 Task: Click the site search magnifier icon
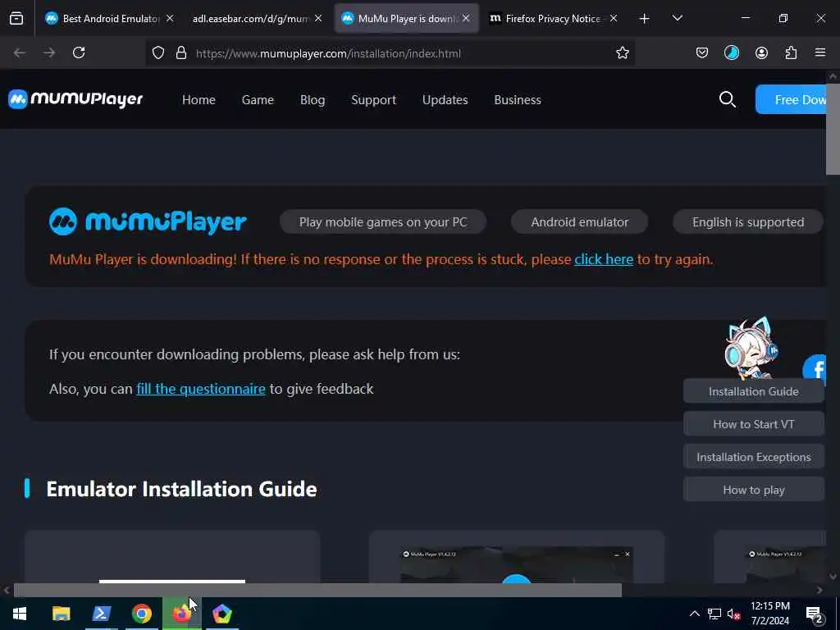(x=727, y=99)
